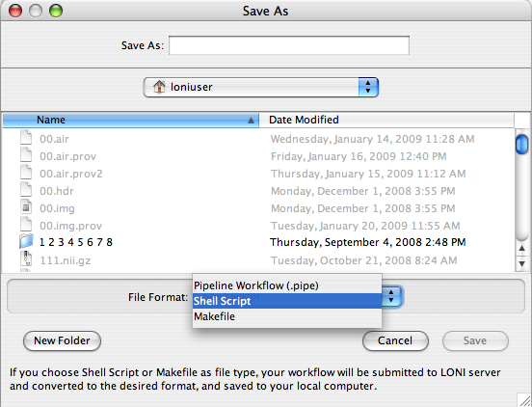Click the 00.hdr file icon

click(26, 190)
